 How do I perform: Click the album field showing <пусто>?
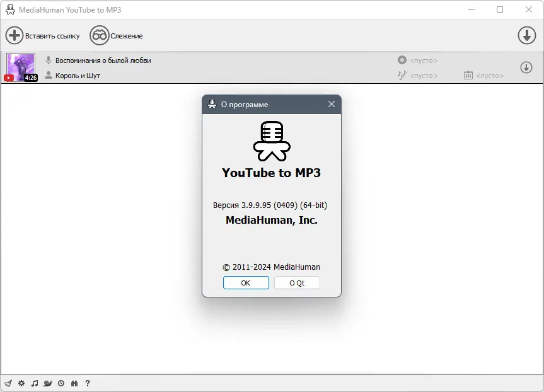424,61
